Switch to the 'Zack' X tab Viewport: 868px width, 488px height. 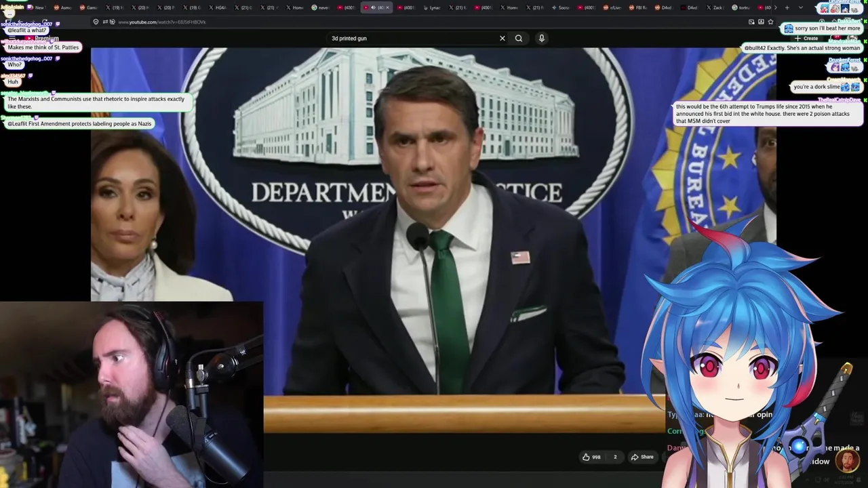715,7
